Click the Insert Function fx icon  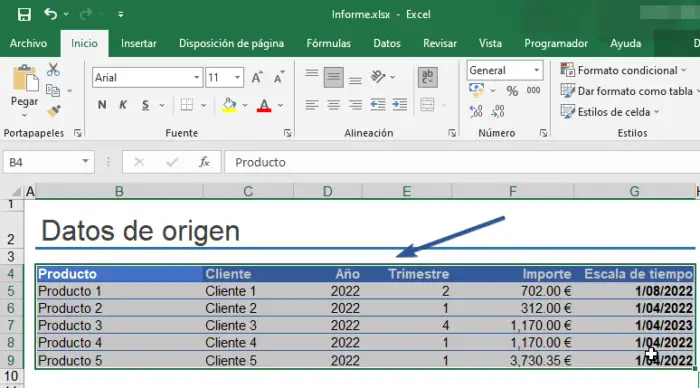coord(204,162)
